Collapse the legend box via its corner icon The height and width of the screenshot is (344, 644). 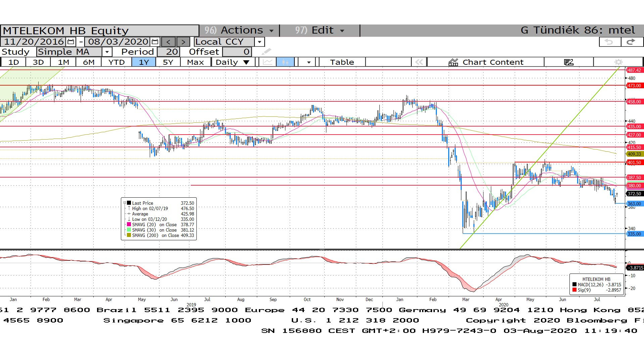point(125,203)
